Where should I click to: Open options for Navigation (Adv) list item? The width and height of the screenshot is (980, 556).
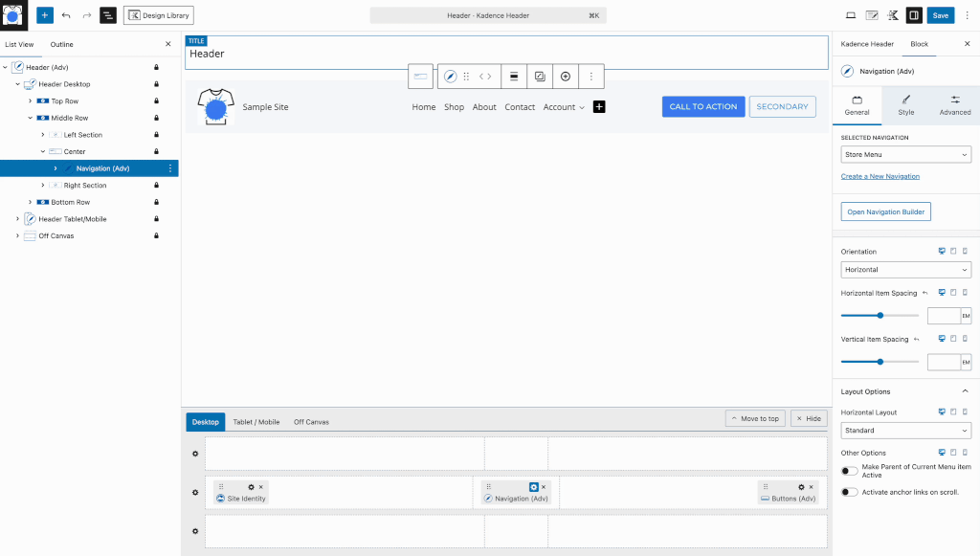point(170,168)
